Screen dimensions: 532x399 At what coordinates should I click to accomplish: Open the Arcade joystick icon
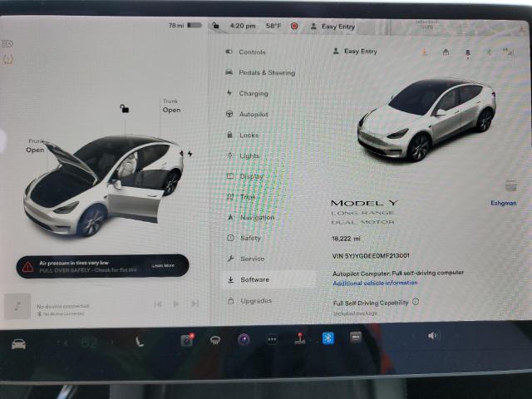pos(300,338)
